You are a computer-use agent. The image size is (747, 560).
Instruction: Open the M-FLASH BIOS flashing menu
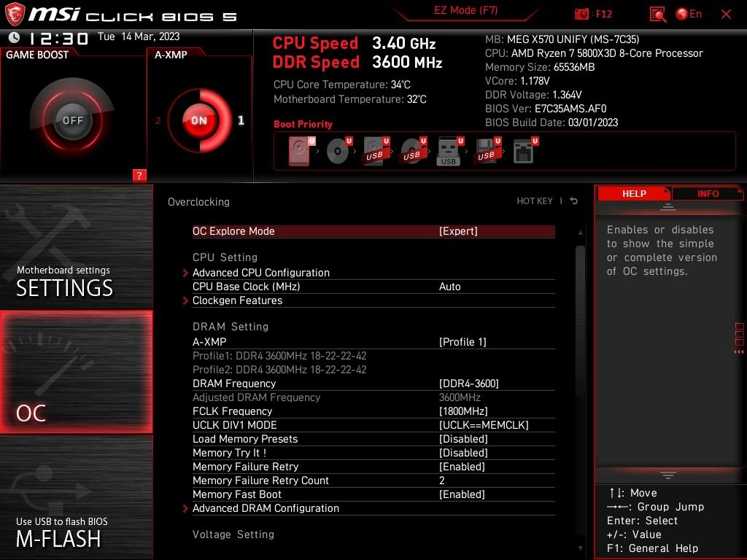(76, 497)
